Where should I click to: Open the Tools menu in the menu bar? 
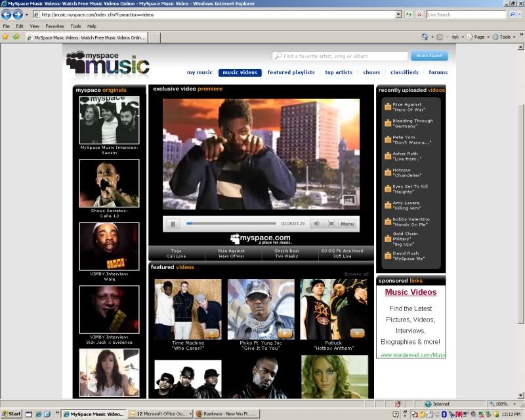(x=75, y=26)
